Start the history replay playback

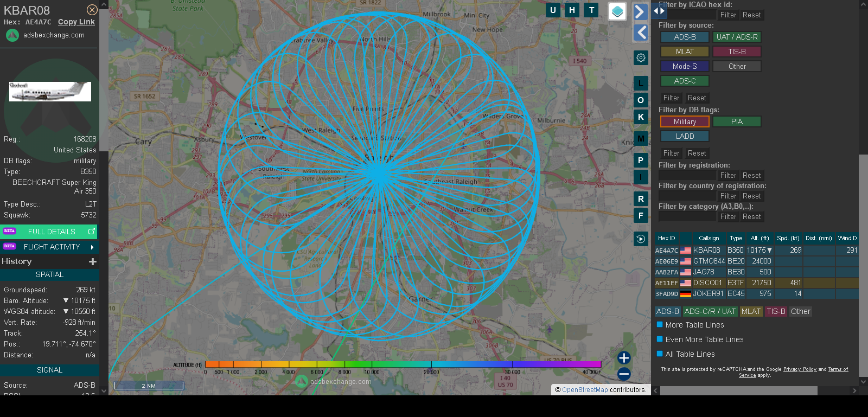[641, 239]
